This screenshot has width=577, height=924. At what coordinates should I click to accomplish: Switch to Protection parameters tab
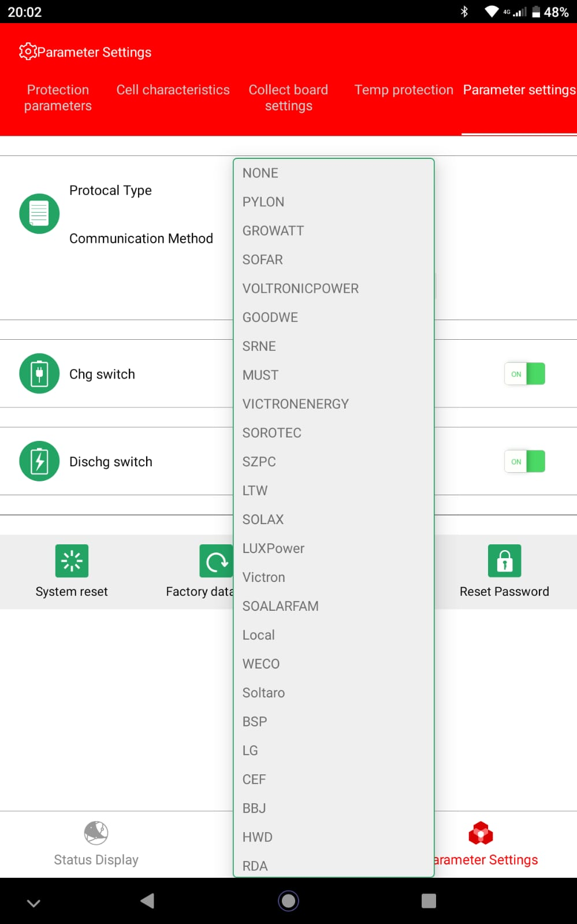(58, 98)
